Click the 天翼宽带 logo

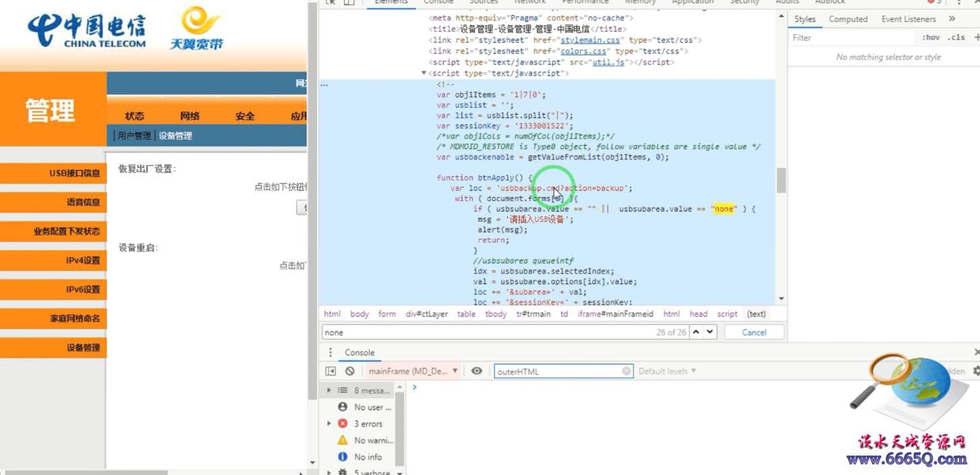coord(196,28)
